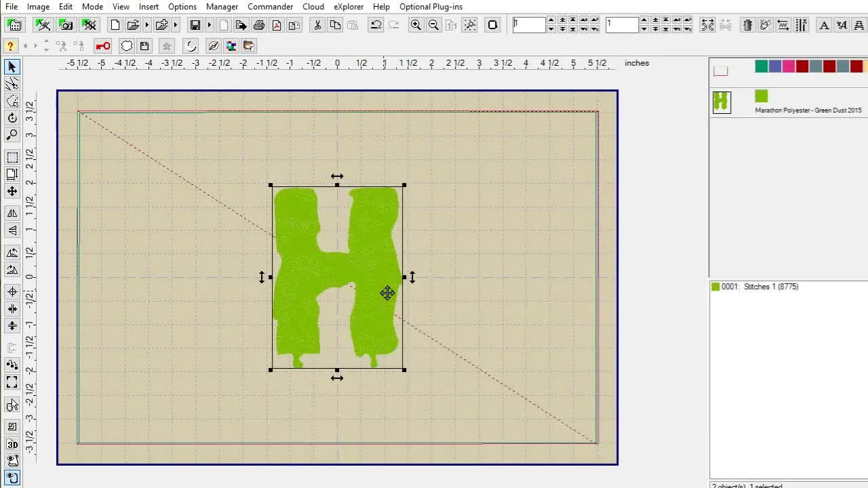Click the top-left selection handle of the H
This screenshot has width=868, height=488.
(x=271, y=185)
